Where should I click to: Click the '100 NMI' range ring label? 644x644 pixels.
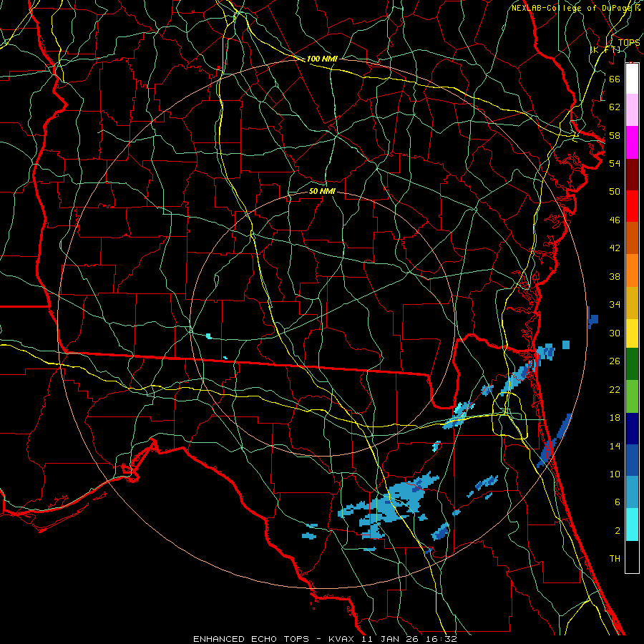click(x=322, y=59)
